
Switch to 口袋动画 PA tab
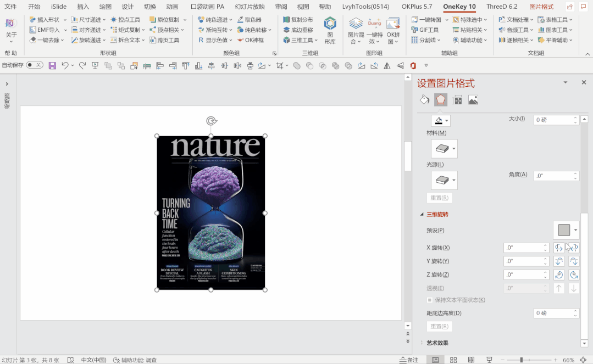(x=207, y=7)
